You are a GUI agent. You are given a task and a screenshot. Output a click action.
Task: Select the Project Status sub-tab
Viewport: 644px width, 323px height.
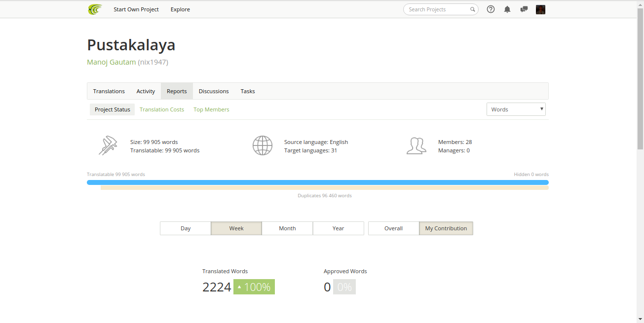point(113,109)
